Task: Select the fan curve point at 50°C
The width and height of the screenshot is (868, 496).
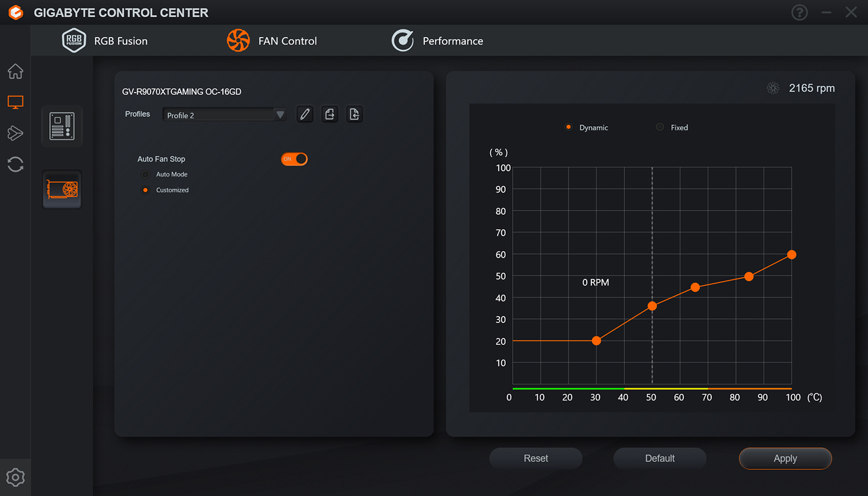Action: [652, 306]
